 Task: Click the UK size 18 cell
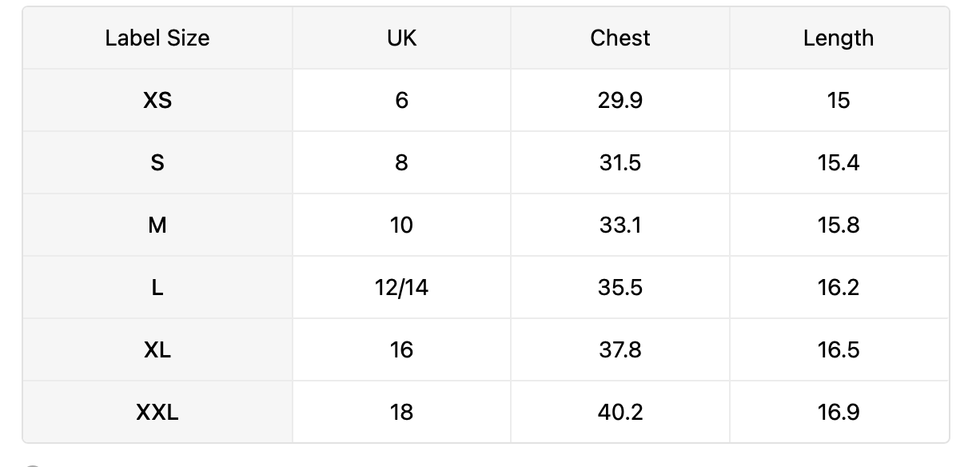tap(401, 412)
